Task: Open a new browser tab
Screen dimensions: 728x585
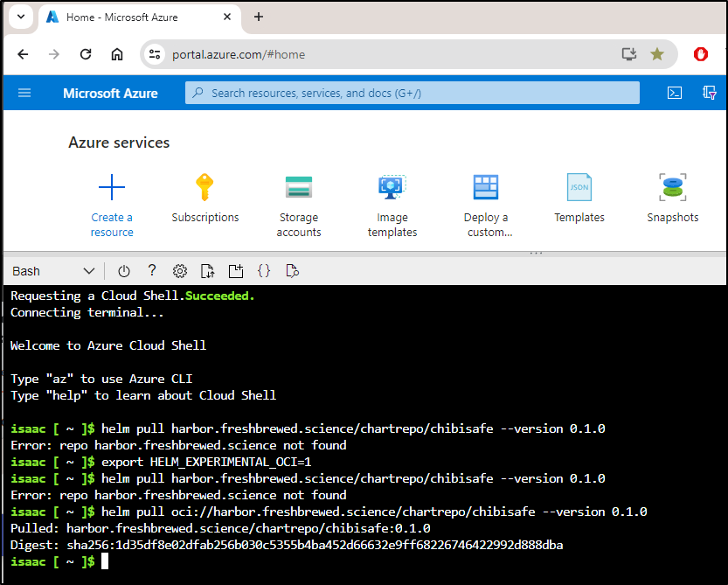Action: point(259,17)
